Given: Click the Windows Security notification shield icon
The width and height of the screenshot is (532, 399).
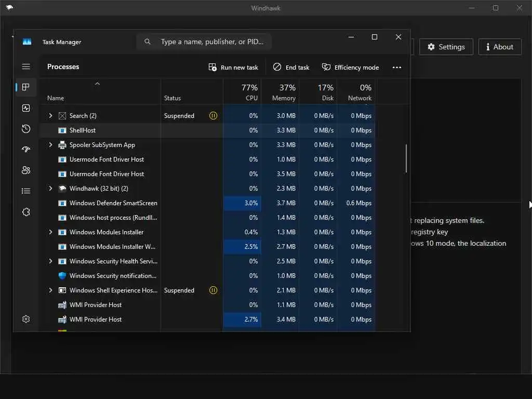Looking at the screenshot, I should [62, 276].
